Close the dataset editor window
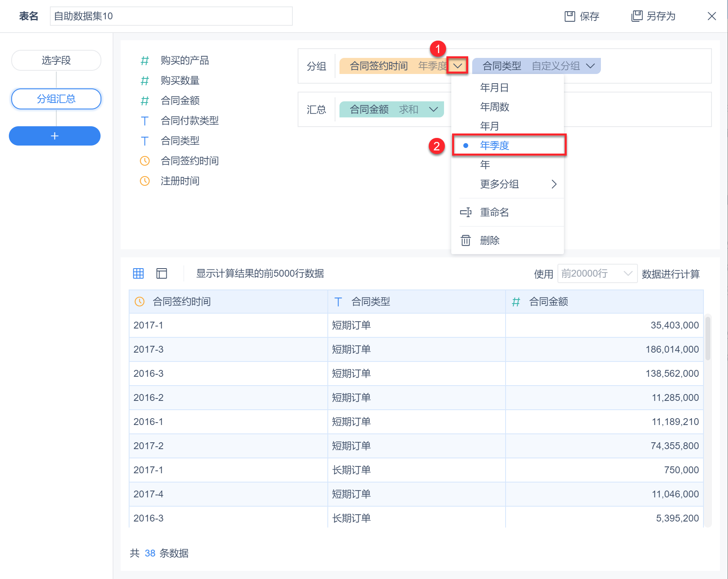728x579 pixels. [x=712, y=16]
